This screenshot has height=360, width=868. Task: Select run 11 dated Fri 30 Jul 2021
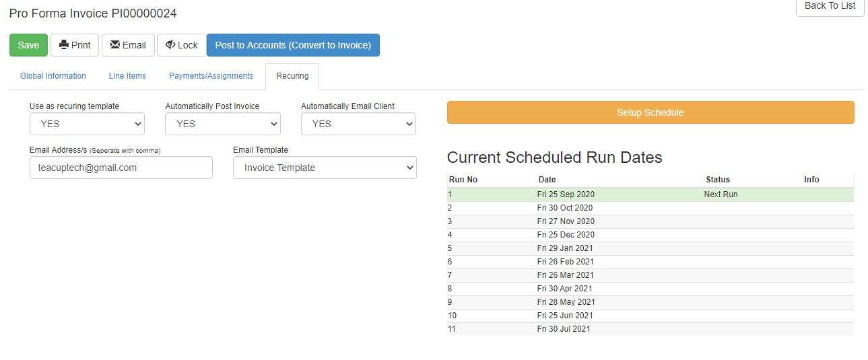pyautogui.click(x=564, y=329)
